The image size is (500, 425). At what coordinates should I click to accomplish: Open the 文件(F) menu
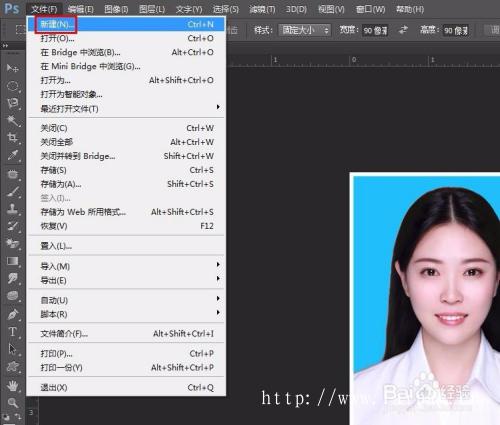pyautogui.click(x=44, y=9)
